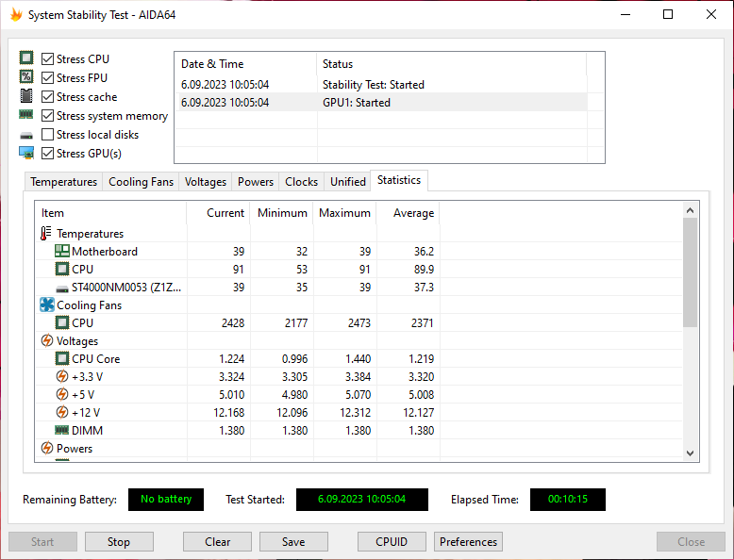Click the disk drive icon beside Stress local disks

click(26, 136)
